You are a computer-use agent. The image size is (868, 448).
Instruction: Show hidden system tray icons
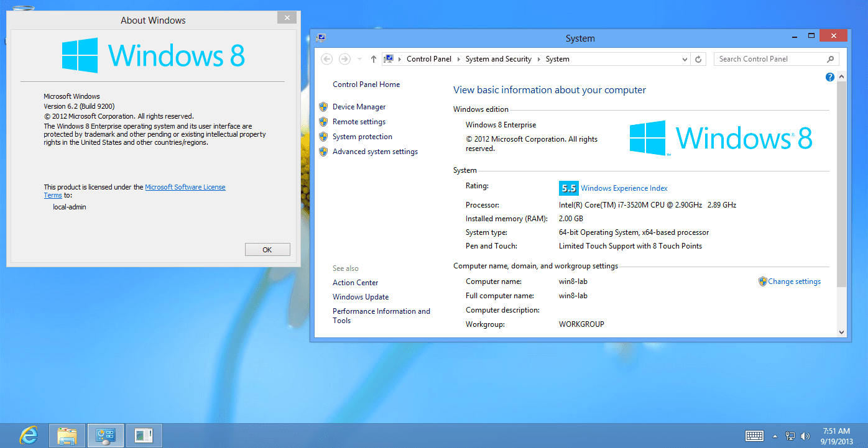click(x=775, y=436)
